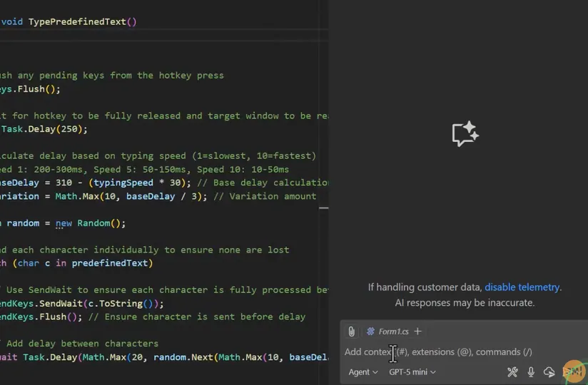
Task: Click Math.Max in the variation line
Action: pos(77,196)
